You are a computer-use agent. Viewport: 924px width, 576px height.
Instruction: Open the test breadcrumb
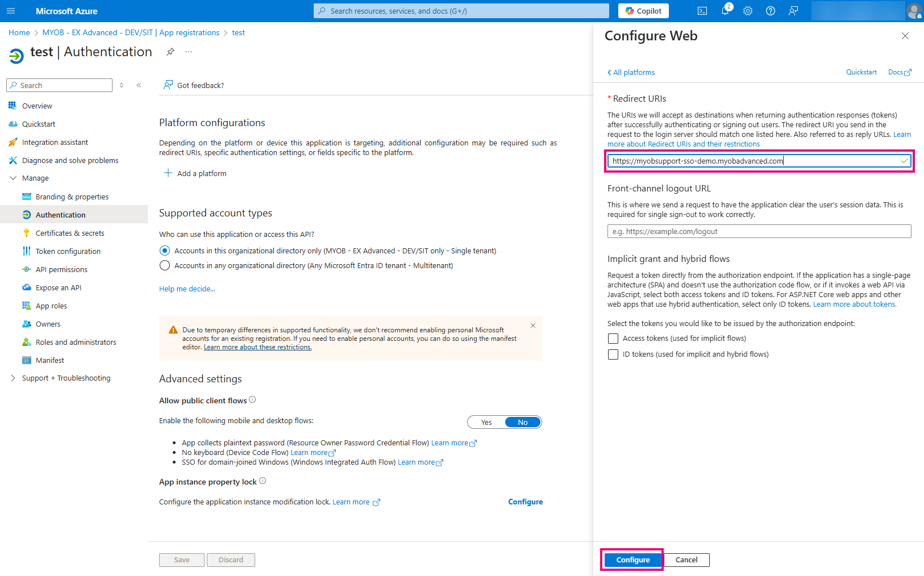pos(239,32)
